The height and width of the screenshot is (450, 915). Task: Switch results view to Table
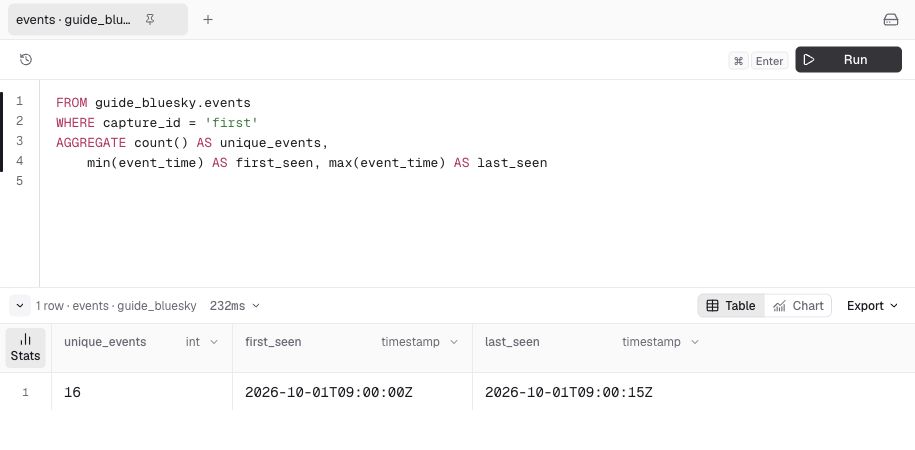click(x=731, y=306)
